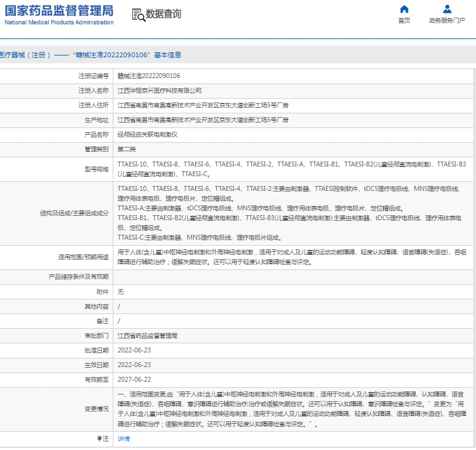The height and width of the screenshot is (450, 476).
Task: Click management class value 第二类
Action: point(127,149)
